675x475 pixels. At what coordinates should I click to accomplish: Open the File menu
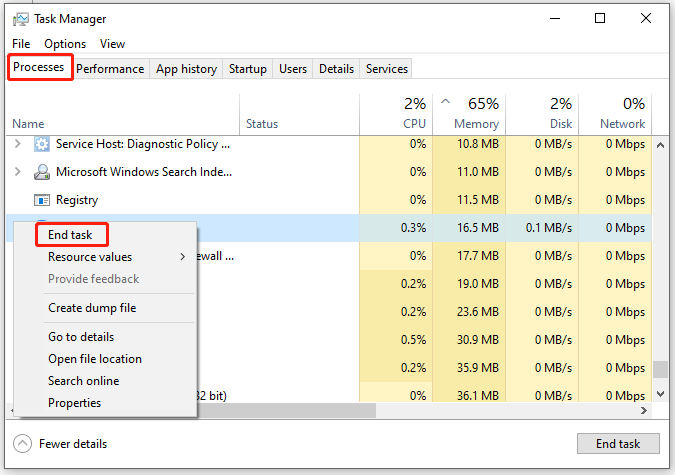pyautogui.click(x=21, y=44)
